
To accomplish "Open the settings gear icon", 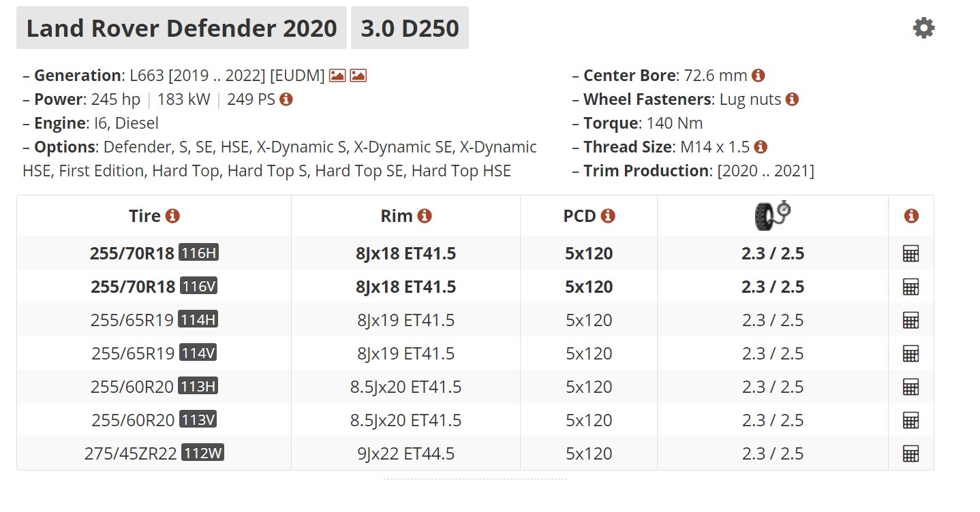I will coord(923,28).
